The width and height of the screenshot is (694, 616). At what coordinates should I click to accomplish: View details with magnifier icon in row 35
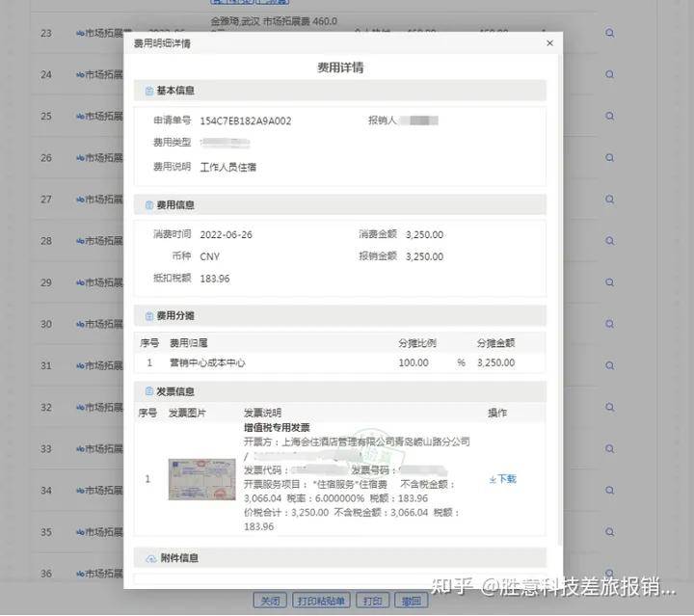click(x=609, y=532)
